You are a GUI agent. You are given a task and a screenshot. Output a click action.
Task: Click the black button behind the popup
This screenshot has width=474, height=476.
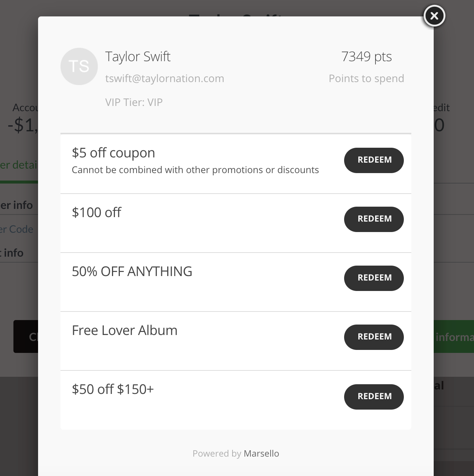tap(26, 336)
